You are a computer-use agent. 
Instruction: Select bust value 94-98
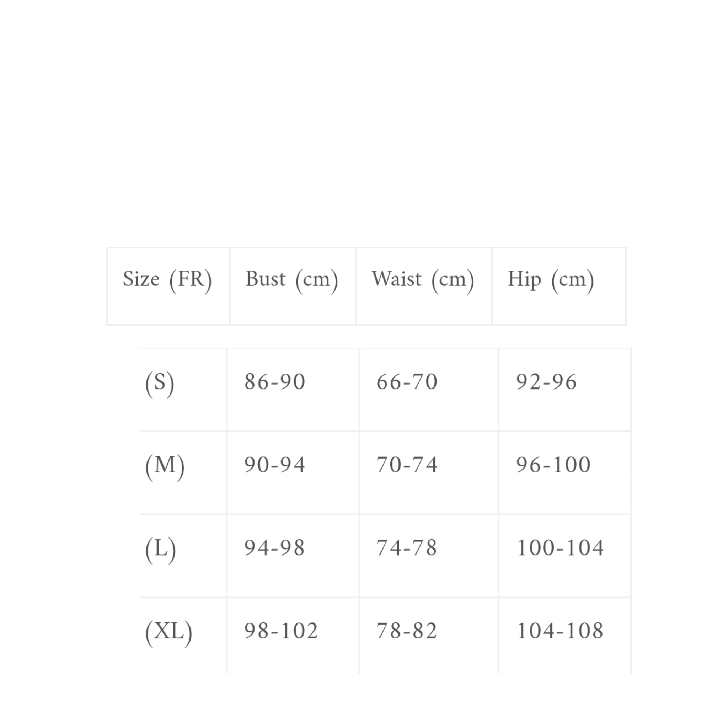[275, 547]
